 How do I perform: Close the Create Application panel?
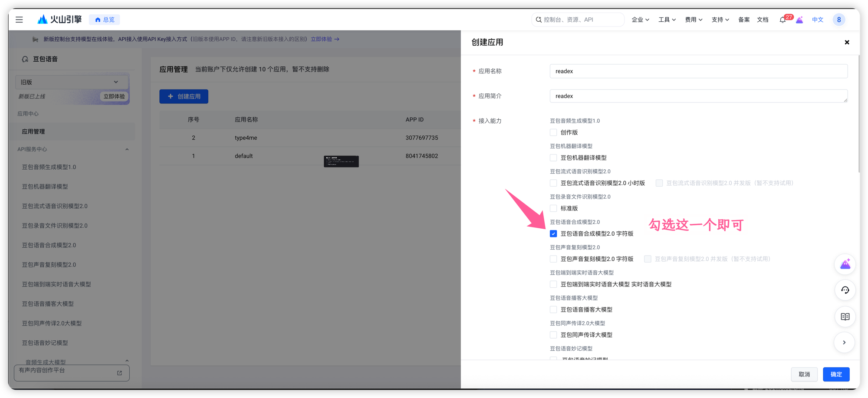coord(847,42)
